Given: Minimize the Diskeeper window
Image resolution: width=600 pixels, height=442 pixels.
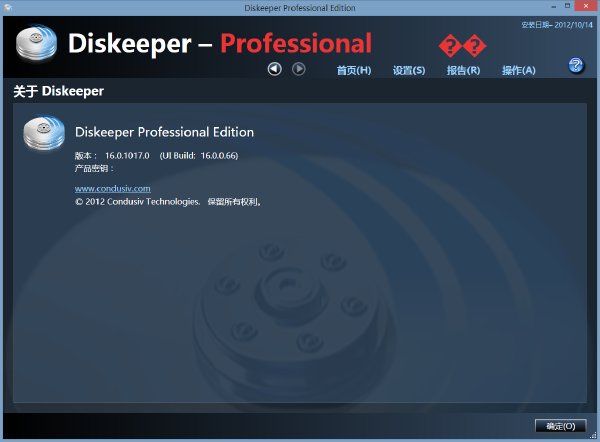Looking at the screenshot, I should pyautogui.click(x=553, y=7).
